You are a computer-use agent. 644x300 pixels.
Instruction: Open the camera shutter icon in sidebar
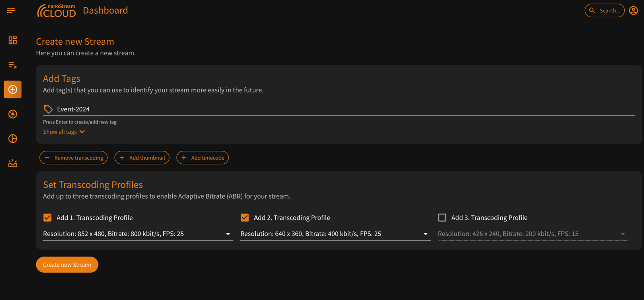12,114
